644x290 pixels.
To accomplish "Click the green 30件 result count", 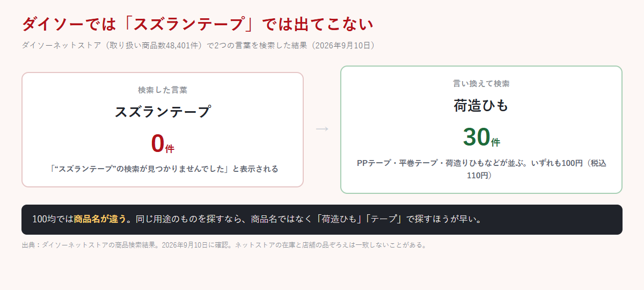I will coord(481,137).
